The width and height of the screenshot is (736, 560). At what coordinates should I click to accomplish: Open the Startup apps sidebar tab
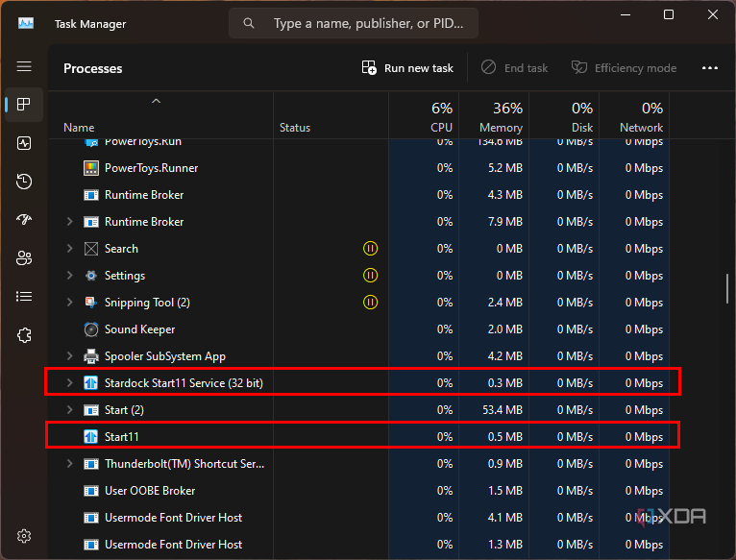[24, 220]
